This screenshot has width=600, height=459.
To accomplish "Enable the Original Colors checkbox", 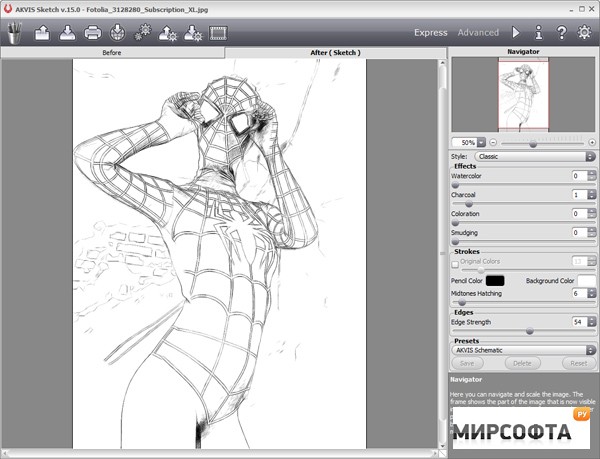I will [456, 261].
